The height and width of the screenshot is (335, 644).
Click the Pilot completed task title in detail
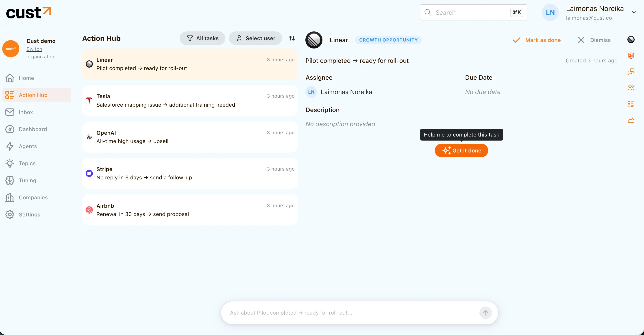click(x=357, y=61)
